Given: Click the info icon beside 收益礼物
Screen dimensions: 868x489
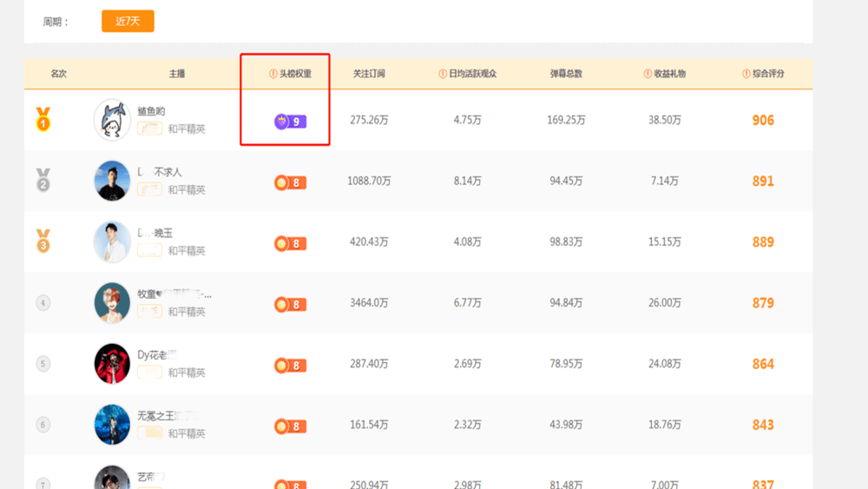Looking at the screenshot, I should pyautogui.click(x=648, y=74).
